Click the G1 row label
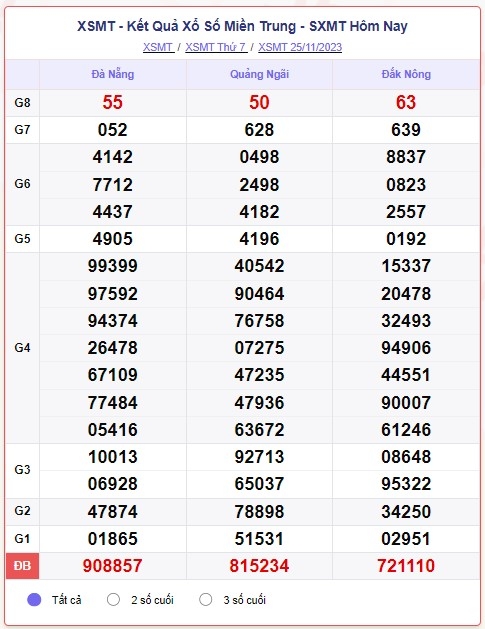The width and height of the screenshot is (485, 629). tap(22, 538)
